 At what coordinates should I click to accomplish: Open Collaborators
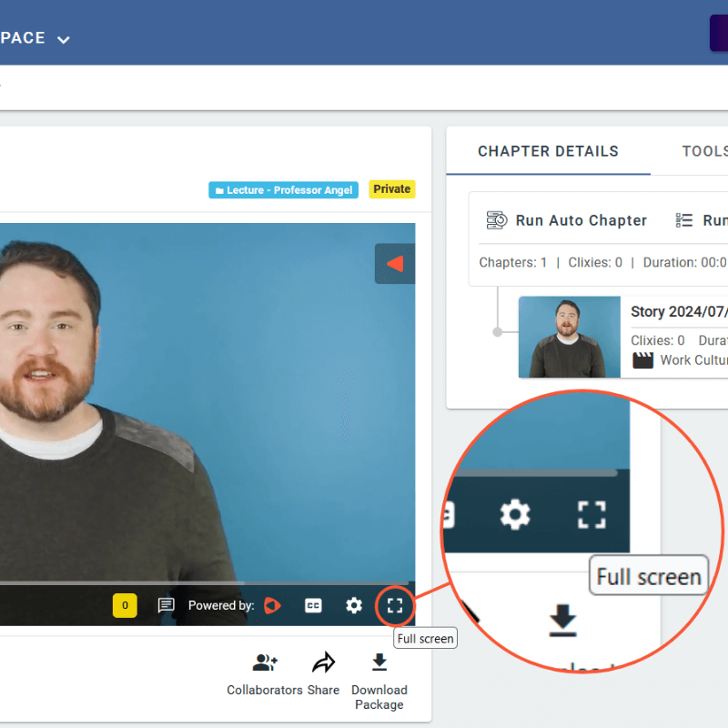point(265,674)
